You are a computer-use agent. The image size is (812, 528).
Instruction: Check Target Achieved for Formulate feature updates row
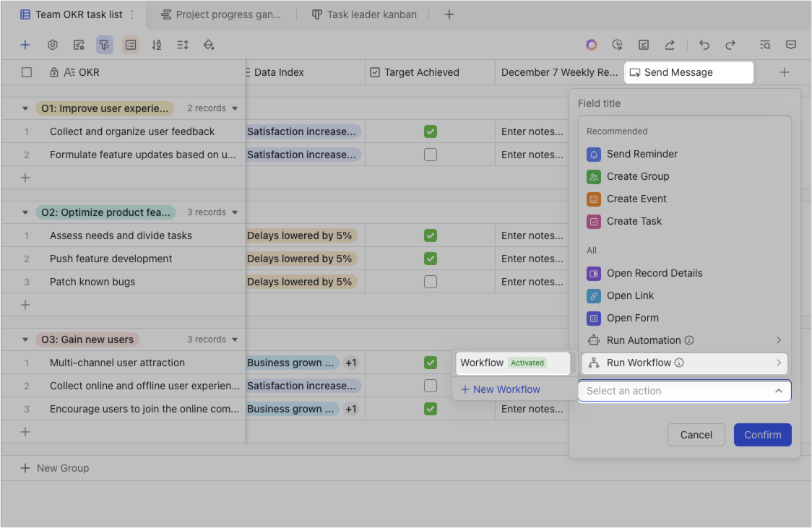431,155
